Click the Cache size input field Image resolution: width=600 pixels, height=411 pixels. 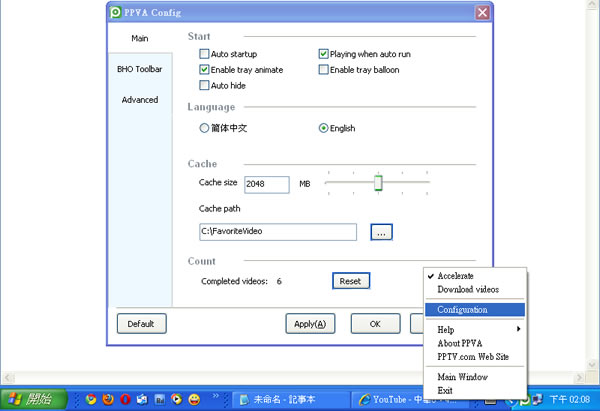267,184
